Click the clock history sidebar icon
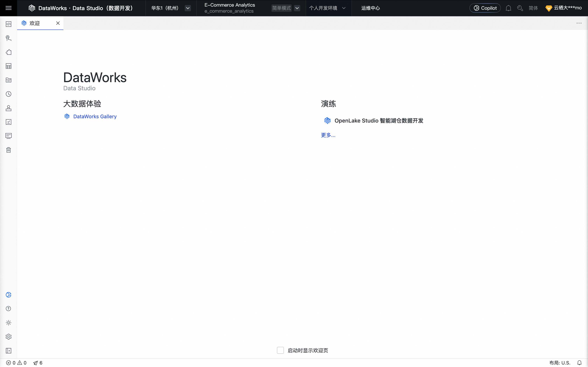The height and width of the screenshot is (367, 588). pyautogui.click(x=9, y=94)
